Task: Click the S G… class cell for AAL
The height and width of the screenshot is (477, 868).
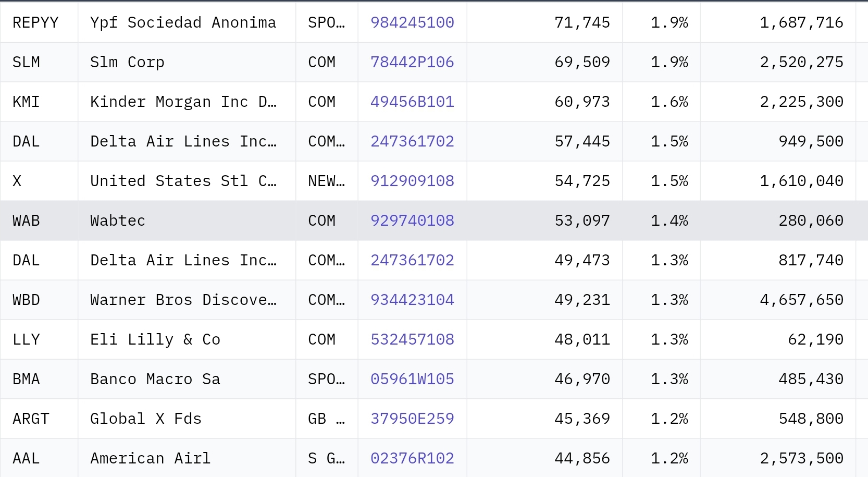Action: [326, 458]
